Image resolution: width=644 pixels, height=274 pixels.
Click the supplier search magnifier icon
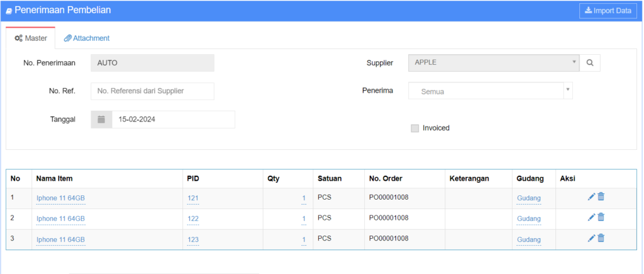(x=590, y=63)
